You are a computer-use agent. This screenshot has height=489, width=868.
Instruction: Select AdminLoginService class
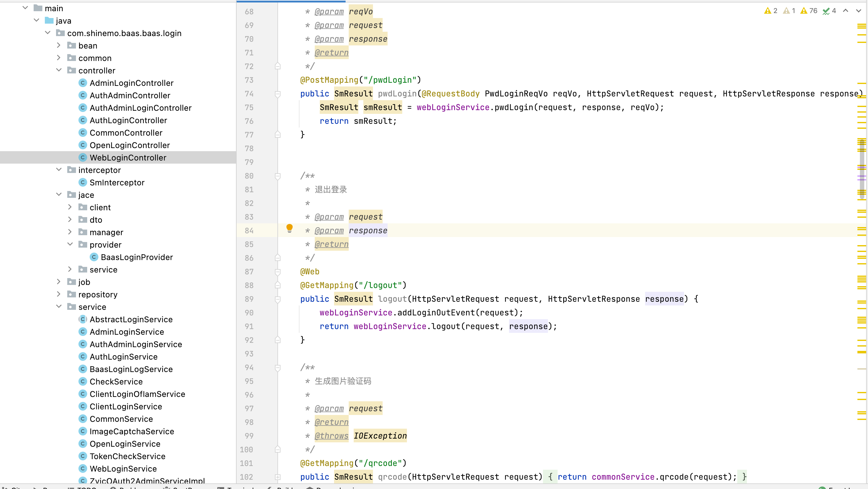pyautogui.click(x=127, y=332)
